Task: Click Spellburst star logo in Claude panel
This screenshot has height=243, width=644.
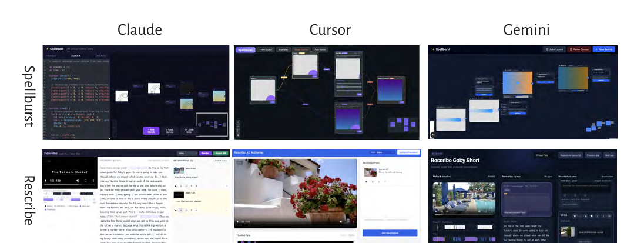Action: coord(47,48)
